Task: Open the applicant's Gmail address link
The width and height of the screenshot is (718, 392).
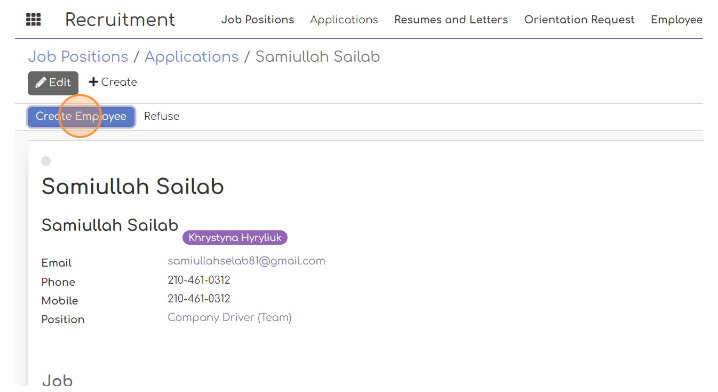Action: (246, 261)
